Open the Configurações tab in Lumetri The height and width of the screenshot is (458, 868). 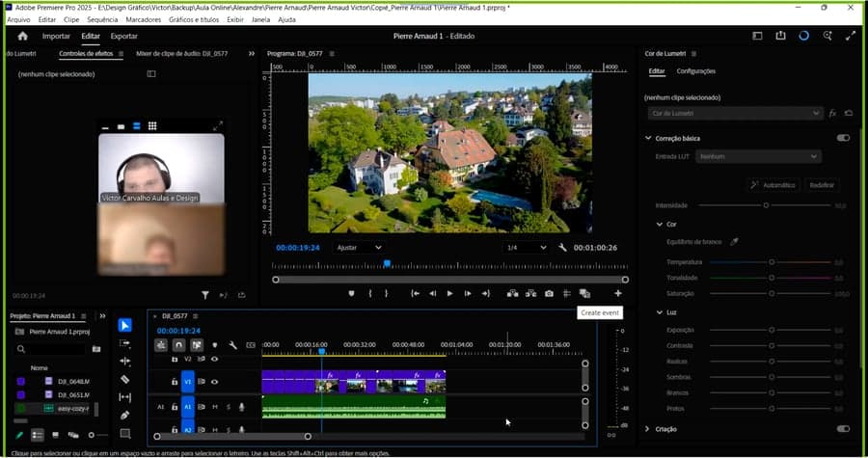click(x=695, y=71)
